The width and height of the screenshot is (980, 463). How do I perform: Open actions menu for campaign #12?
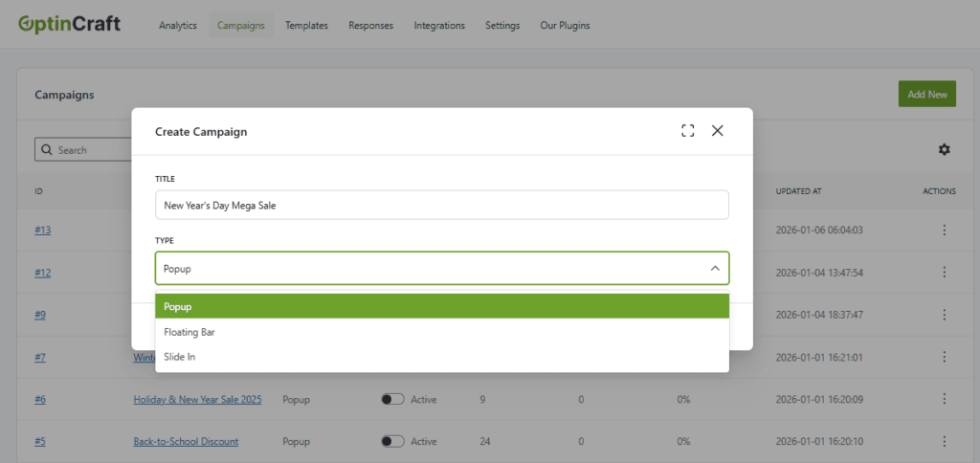945,273
